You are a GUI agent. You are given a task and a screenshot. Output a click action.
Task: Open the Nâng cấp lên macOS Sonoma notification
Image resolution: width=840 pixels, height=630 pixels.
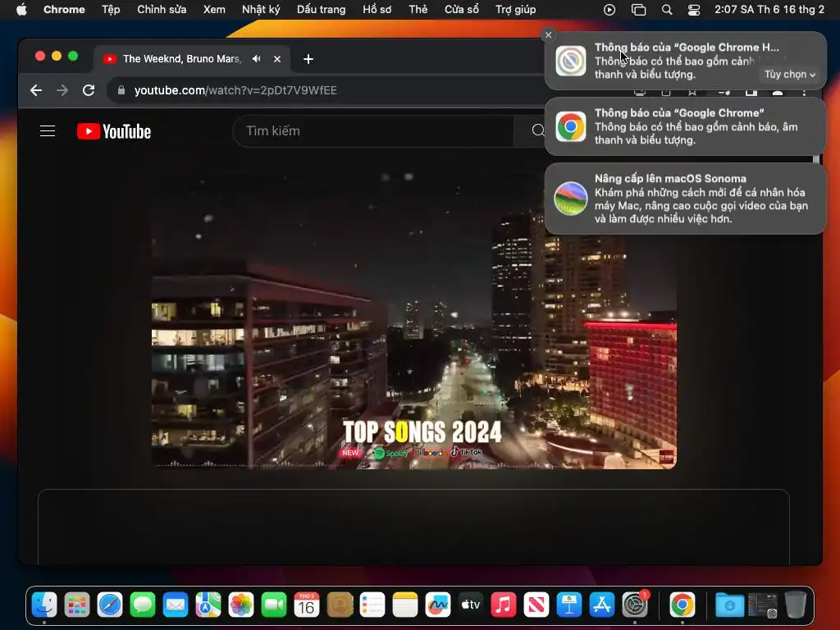pyautogui.click(x=685, y=199)
